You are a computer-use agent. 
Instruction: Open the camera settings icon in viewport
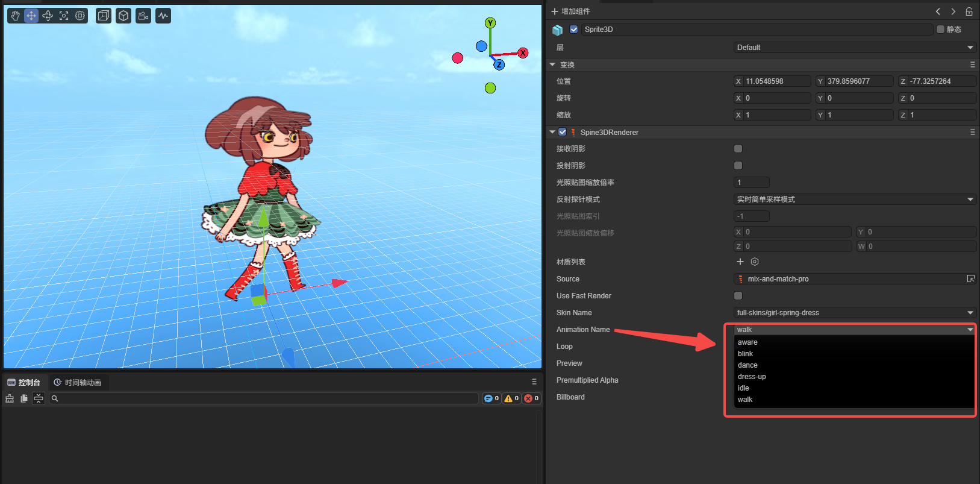click(143, 16)
